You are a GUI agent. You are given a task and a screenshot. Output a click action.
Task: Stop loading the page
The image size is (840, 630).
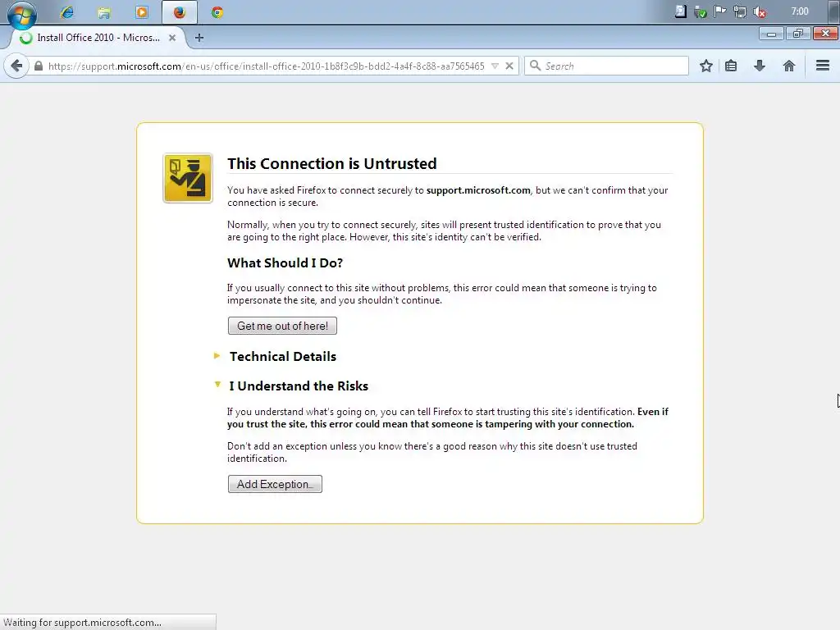tap(509, 66)
